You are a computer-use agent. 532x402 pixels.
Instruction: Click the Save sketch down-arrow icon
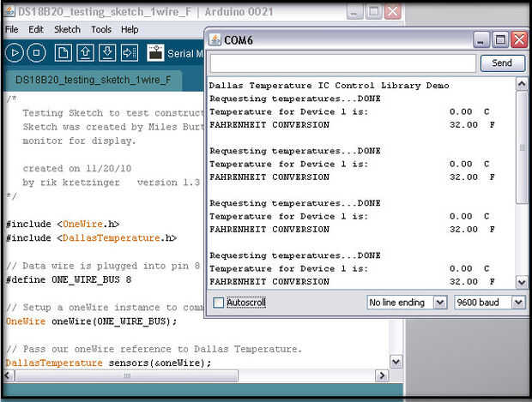click(107, 53)
